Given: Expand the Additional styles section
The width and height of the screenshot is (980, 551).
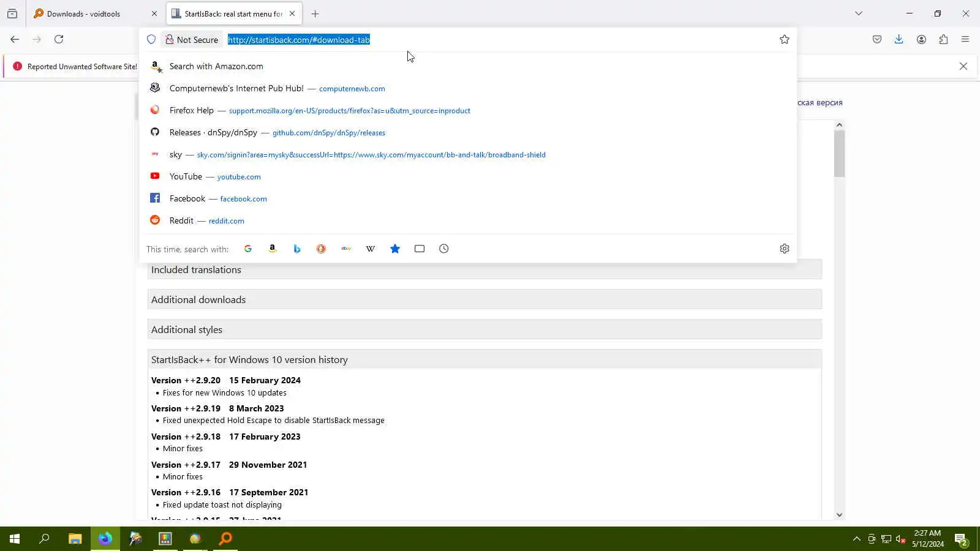Looking at the screenshot, I should pos(484,329).
